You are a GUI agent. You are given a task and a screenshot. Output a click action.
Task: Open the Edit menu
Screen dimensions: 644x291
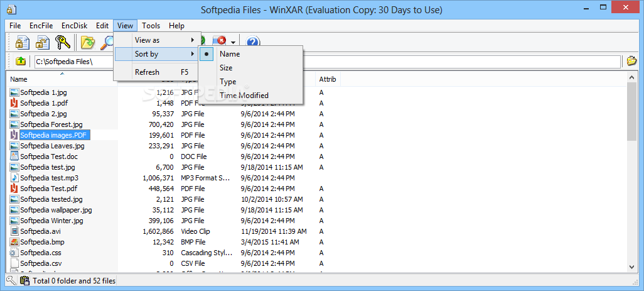click(102, 26)
